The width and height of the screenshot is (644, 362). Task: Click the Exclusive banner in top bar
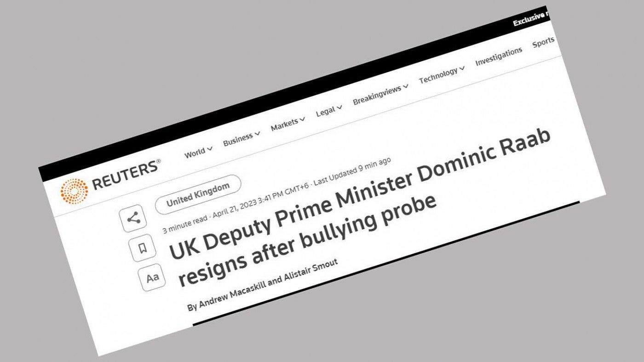529,19
